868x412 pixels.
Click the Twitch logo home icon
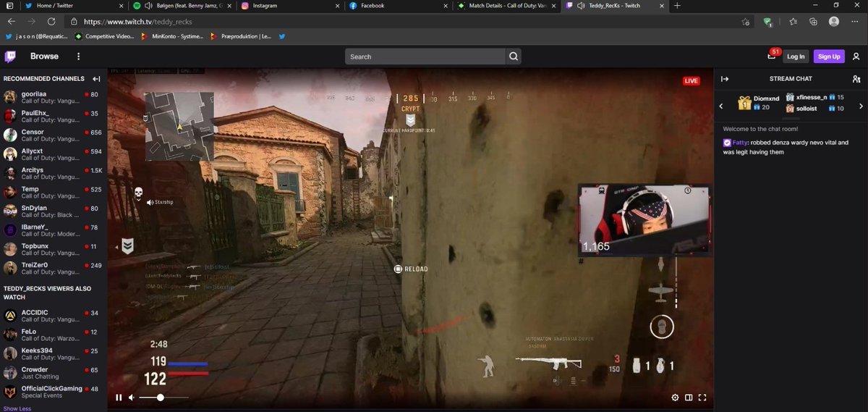click(11, 56)
